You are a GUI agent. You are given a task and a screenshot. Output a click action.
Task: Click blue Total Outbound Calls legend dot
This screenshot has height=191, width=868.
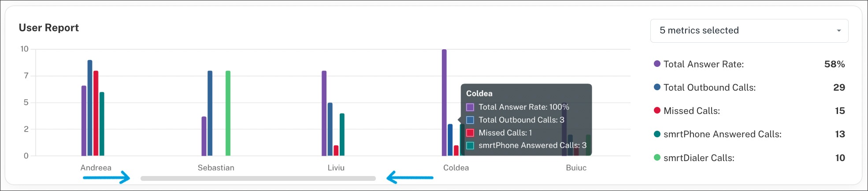(x=657, y=87)
